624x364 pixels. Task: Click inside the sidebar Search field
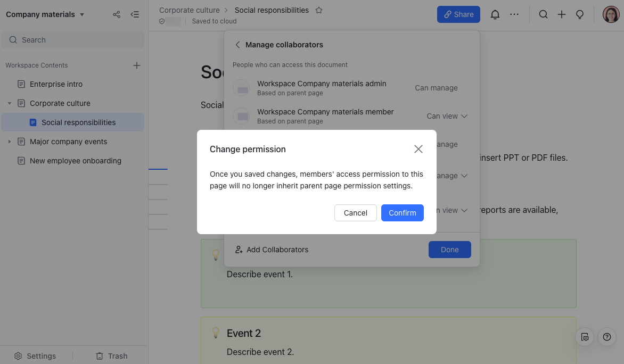tap(73, 39)
